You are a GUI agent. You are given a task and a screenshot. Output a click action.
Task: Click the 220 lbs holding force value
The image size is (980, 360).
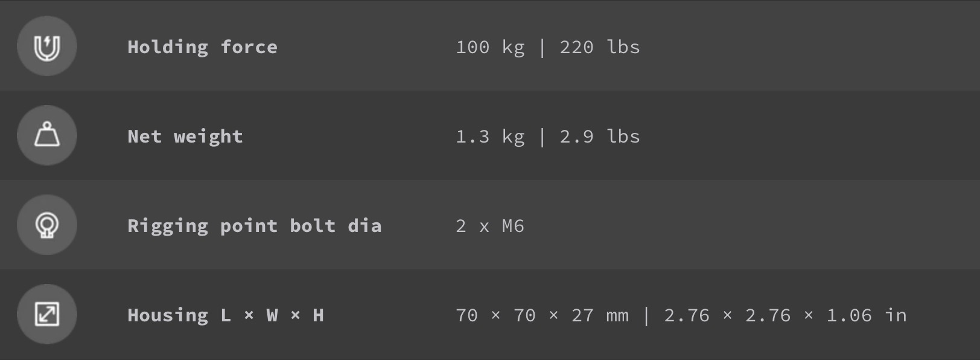(x=600, y=47)
